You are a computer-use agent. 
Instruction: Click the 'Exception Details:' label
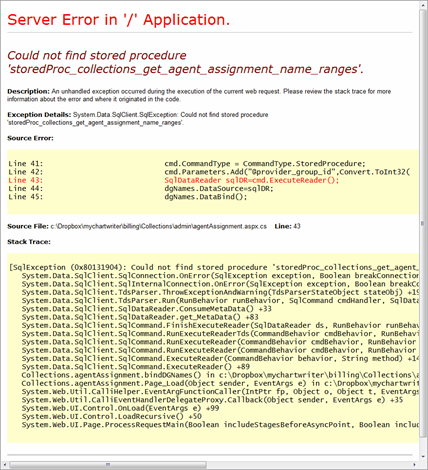[39, 115]
